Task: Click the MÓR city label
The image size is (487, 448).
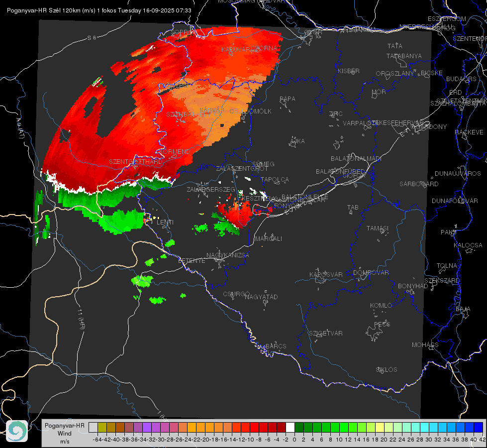Action: point(379,92)
